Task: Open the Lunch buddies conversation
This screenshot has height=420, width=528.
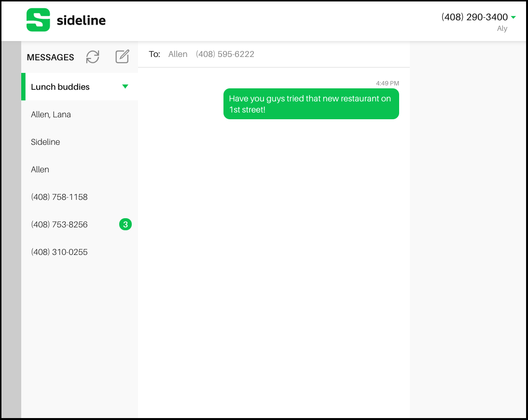Action: click(x=80, y=86)
